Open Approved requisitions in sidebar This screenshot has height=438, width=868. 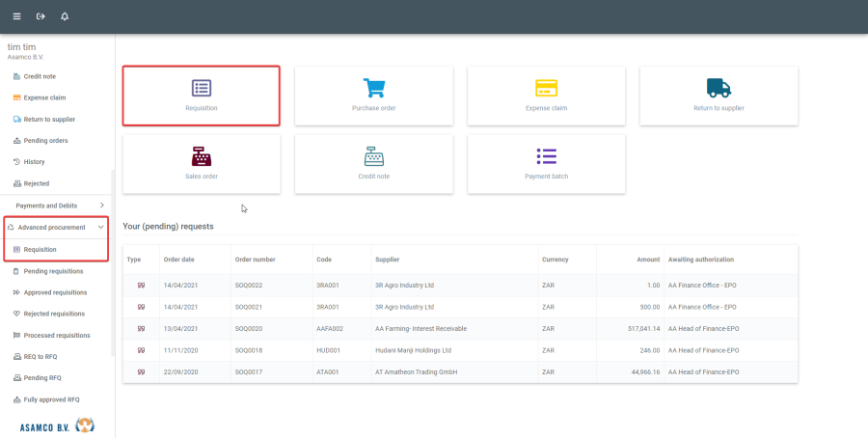55,292
